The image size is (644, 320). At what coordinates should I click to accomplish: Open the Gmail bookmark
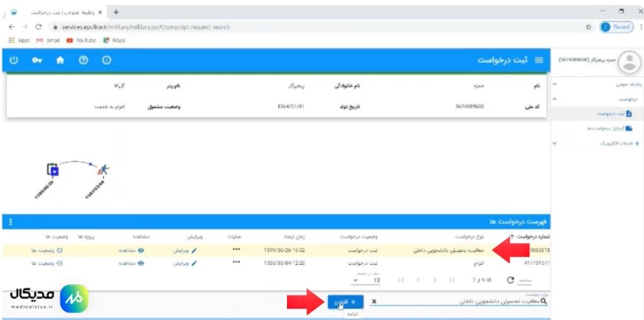(47, 40)
